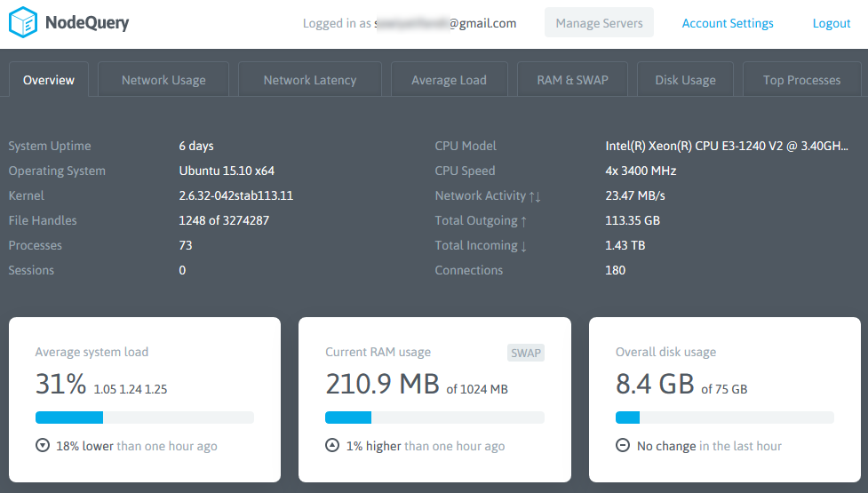
Task: Click 'of 75 GB' text
Action: click(x=724, y=389)
